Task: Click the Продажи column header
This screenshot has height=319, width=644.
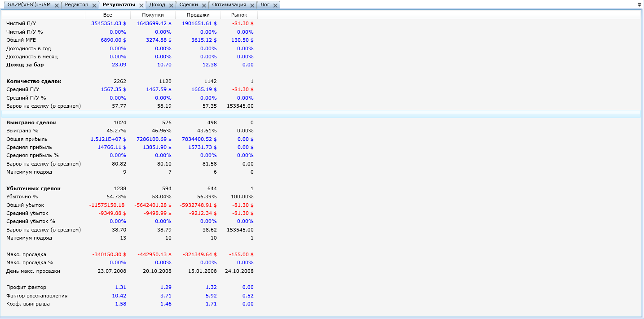Action: click(x=198, y=15)
